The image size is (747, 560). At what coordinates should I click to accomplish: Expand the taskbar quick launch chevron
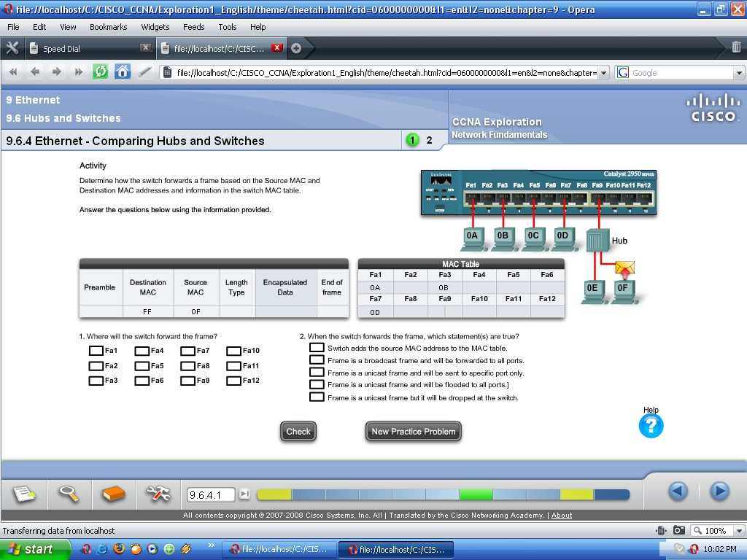click(x=211, y=545)
